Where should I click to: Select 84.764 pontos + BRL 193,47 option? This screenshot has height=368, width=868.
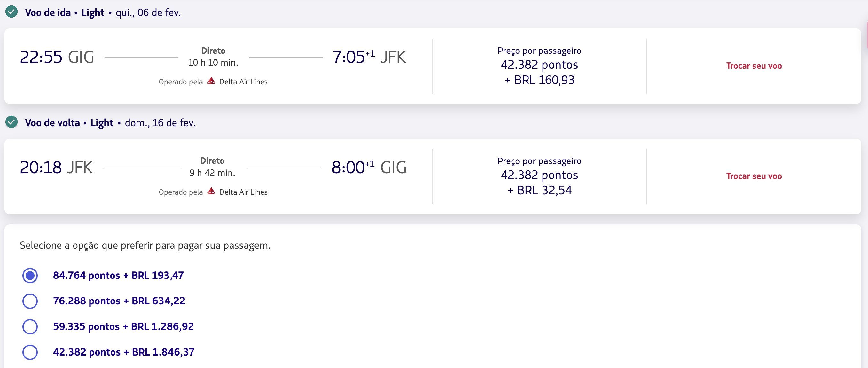[x=30, y=275]
